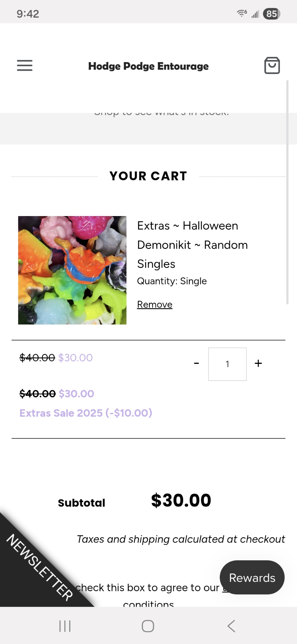
Task: Click the quantity input field
Action: 227,364
